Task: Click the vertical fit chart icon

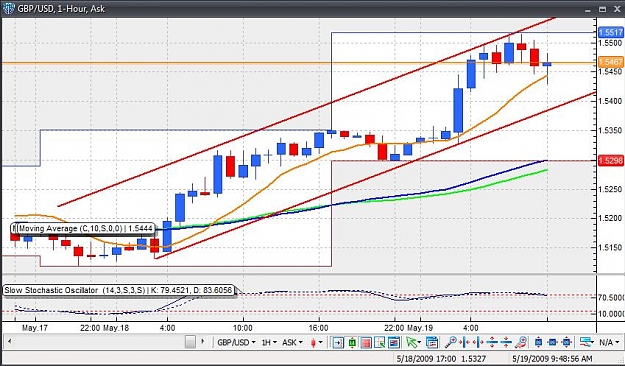Action: coord(538,342)
